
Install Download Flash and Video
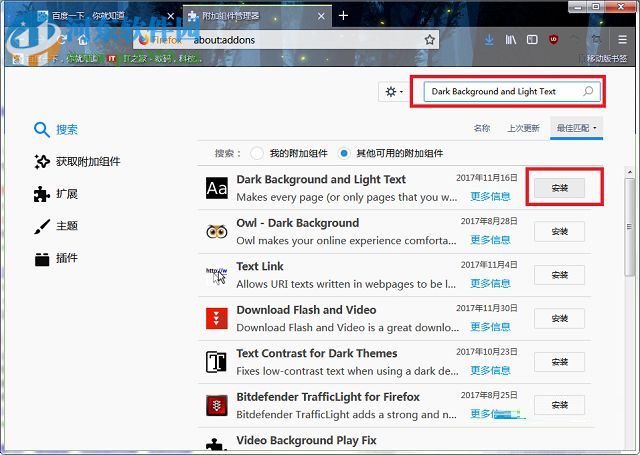[x=560, y=319]
